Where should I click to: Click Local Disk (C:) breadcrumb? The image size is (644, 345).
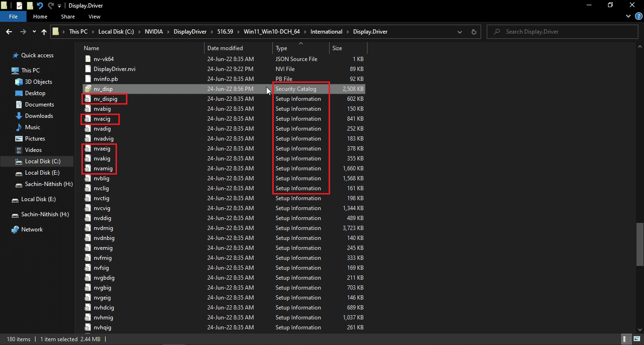click(x=117, y=32)
